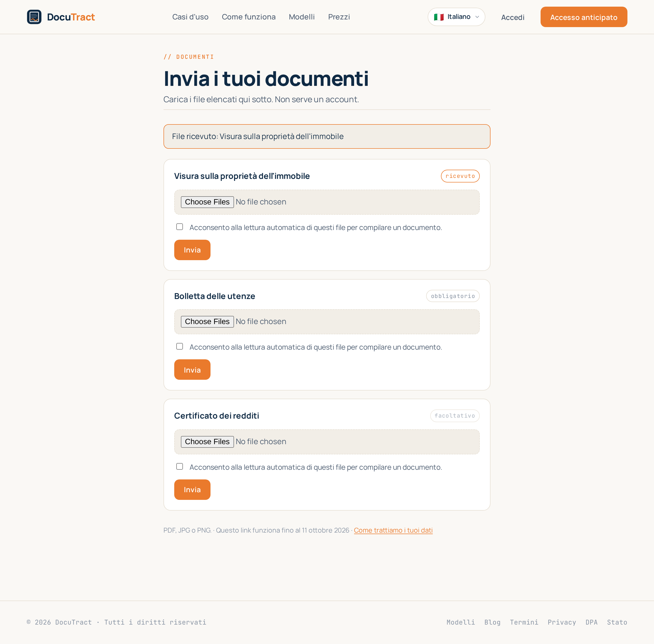Submit the Visura sulla proprietà card with Invia
654x644 pixels.
tap(192, 250)
